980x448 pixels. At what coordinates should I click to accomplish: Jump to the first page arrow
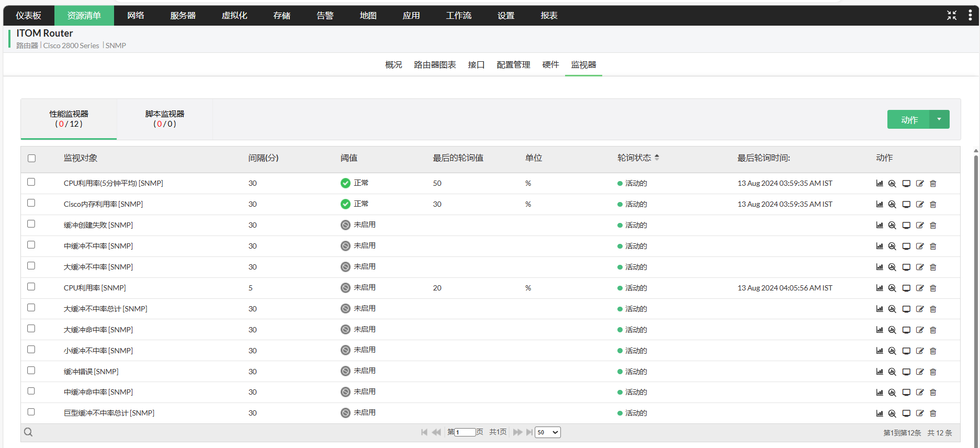[x=424, y=432]
